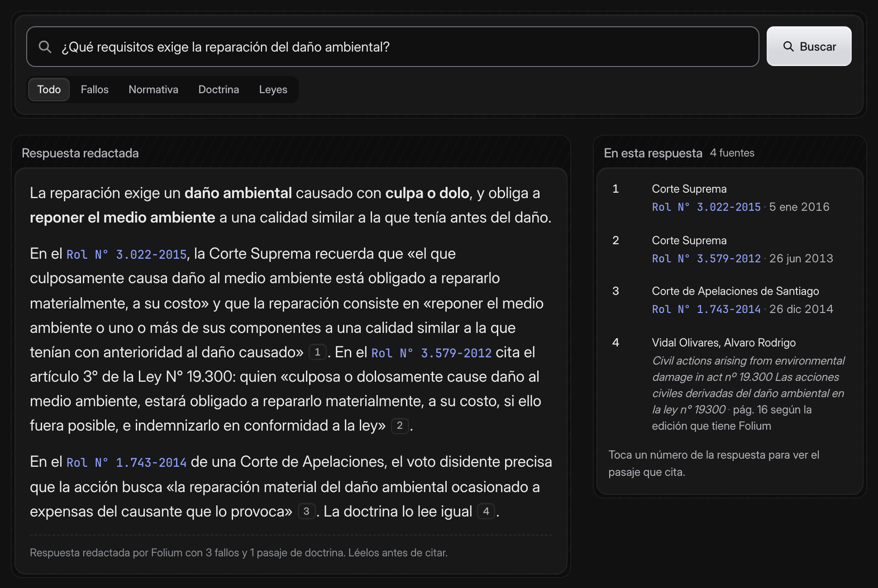The width and height of the screenshot is (878, 588).
Task: Show the Doctrina tab results
Action: (x=219, y=90)
